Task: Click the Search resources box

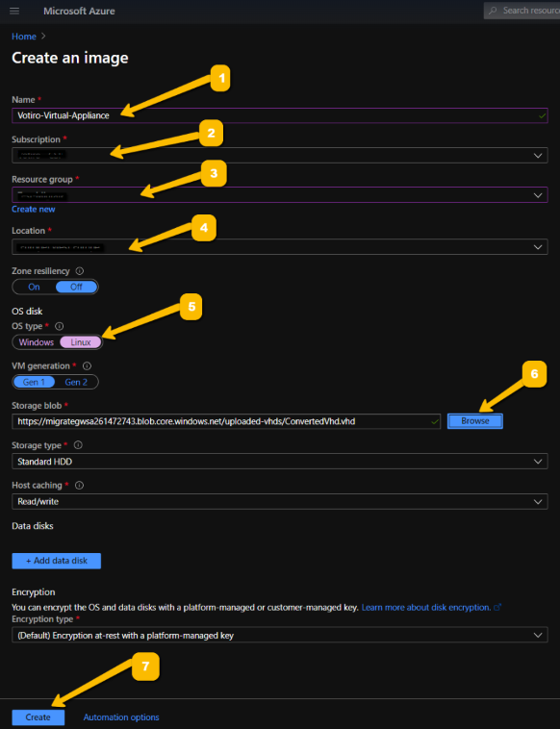Action: [x=522, y=11]
